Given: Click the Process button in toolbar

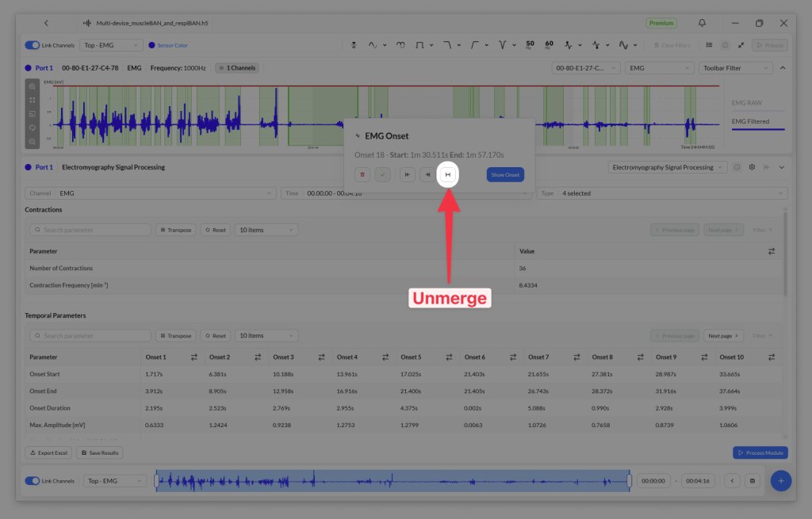Looking at the screenshot, I should point(769,45).
